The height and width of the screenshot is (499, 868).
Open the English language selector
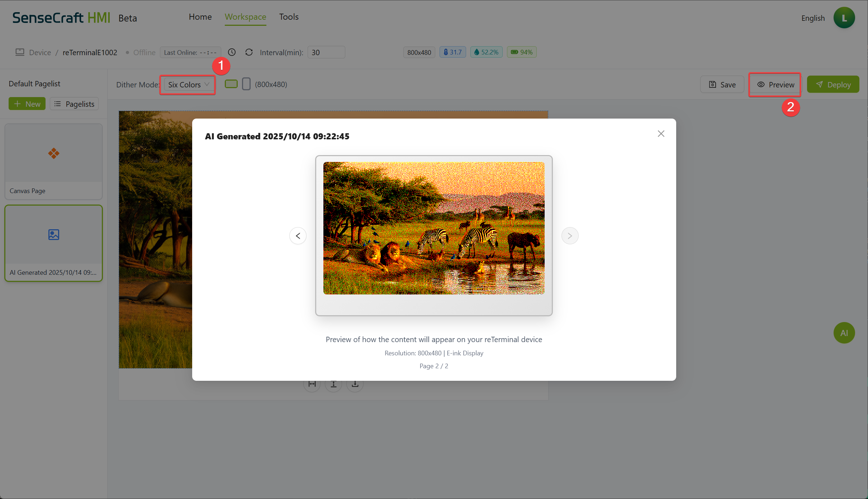[813, 18]
